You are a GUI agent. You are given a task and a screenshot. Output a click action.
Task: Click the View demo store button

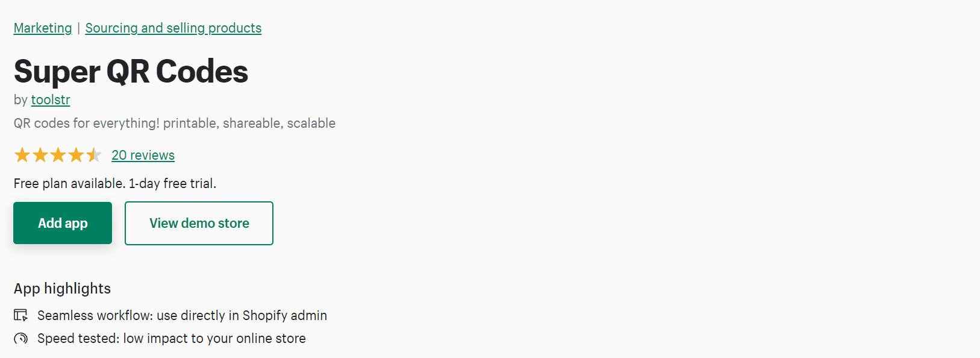[199, 224]
